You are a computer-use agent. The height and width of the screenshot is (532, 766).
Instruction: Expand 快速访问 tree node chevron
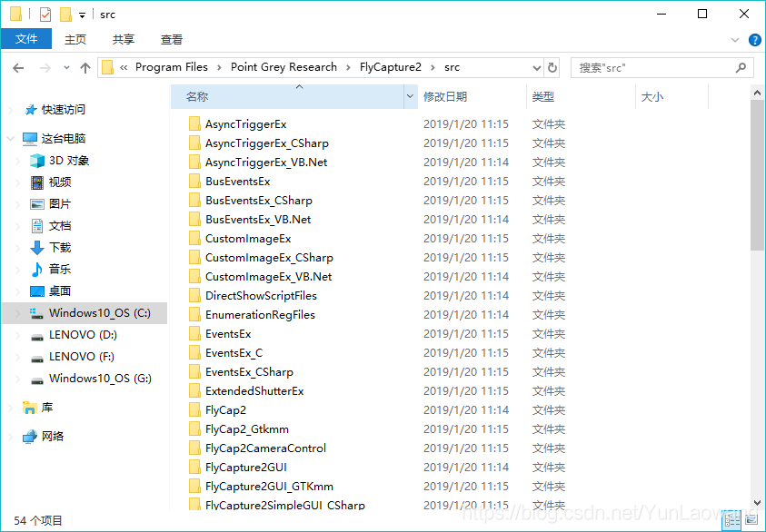(x=10, y=110)
